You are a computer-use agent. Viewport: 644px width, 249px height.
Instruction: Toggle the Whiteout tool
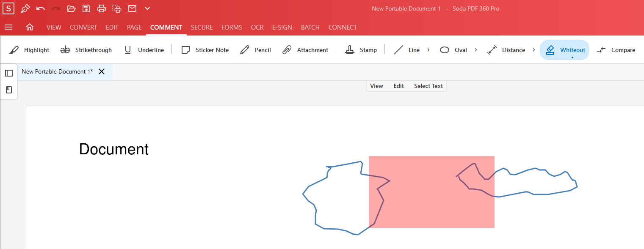[x=564, y=50]
